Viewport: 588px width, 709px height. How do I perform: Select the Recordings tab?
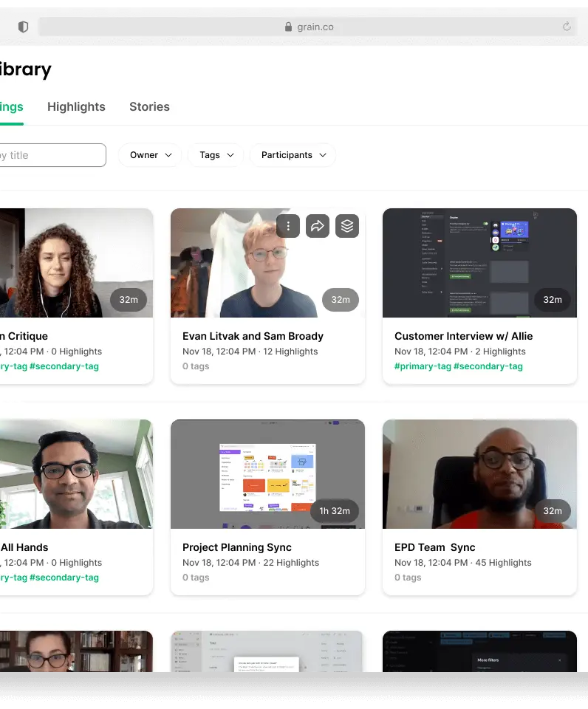click(11, 106)
